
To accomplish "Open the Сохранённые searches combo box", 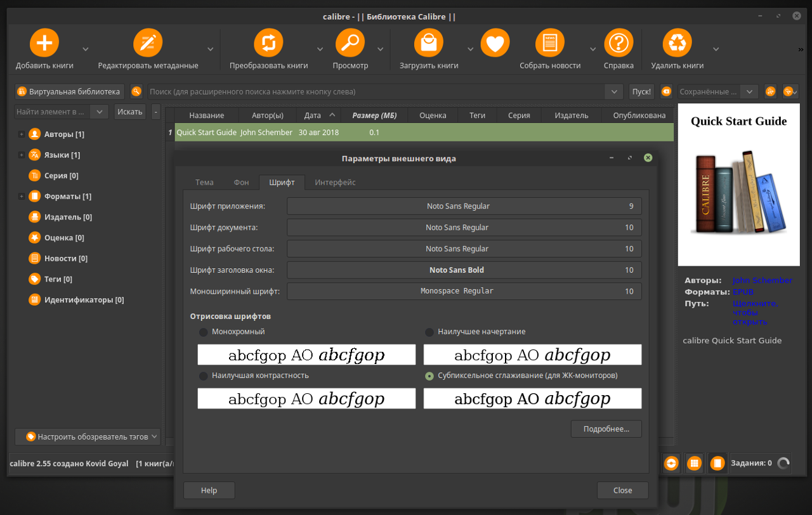I will (x=717, y=91).
